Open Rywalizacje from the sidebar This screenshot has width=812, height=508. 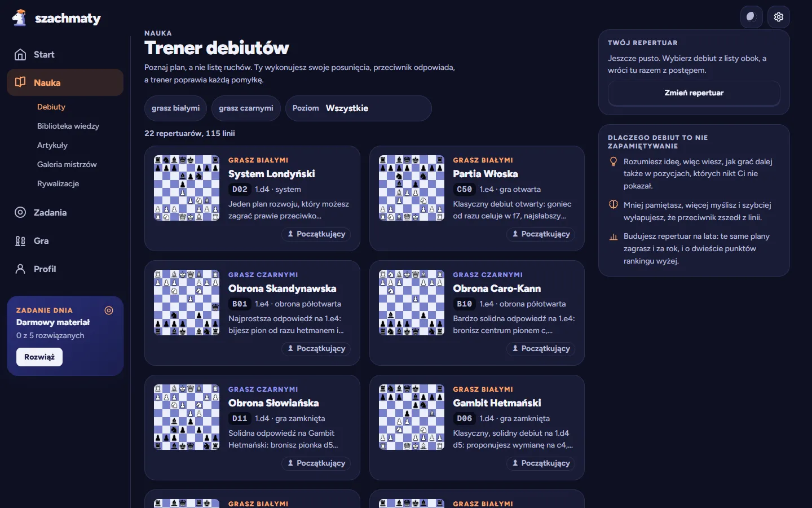(58, 184)
